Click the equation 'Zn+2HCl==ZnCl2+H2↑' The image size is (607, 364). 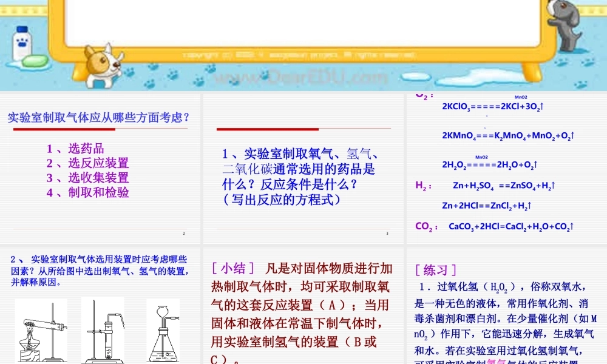click(x=487, y=206)
